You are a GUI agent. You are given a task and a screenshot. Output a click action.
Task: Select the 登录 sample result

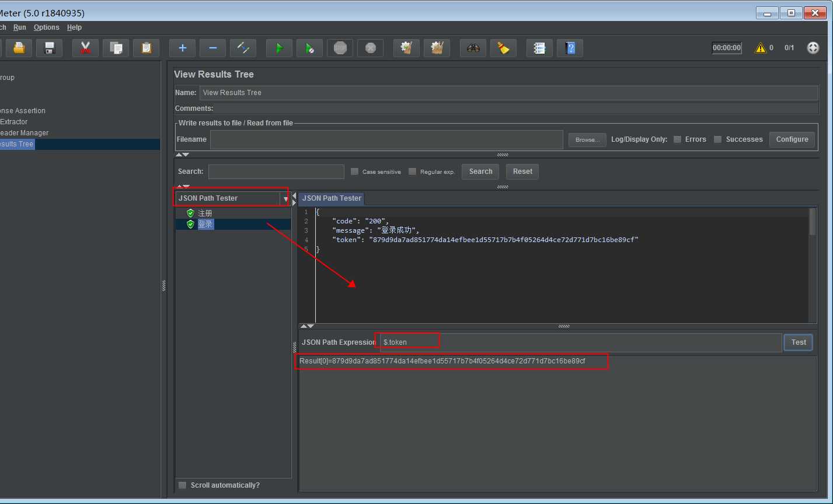tap(205, 224)
